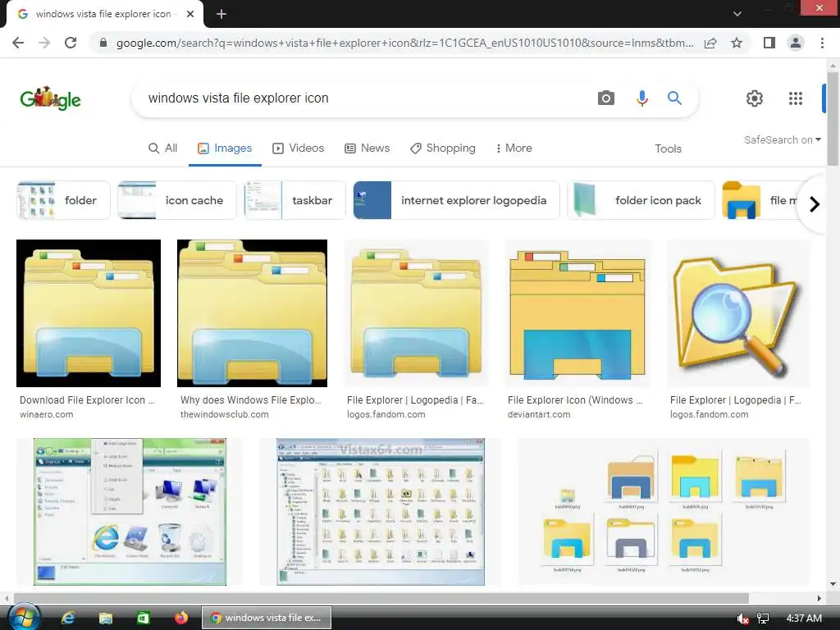Screen dimensions: 840x630
Task: Launch Firefox from the taskbar
Action: click(181, 619)
